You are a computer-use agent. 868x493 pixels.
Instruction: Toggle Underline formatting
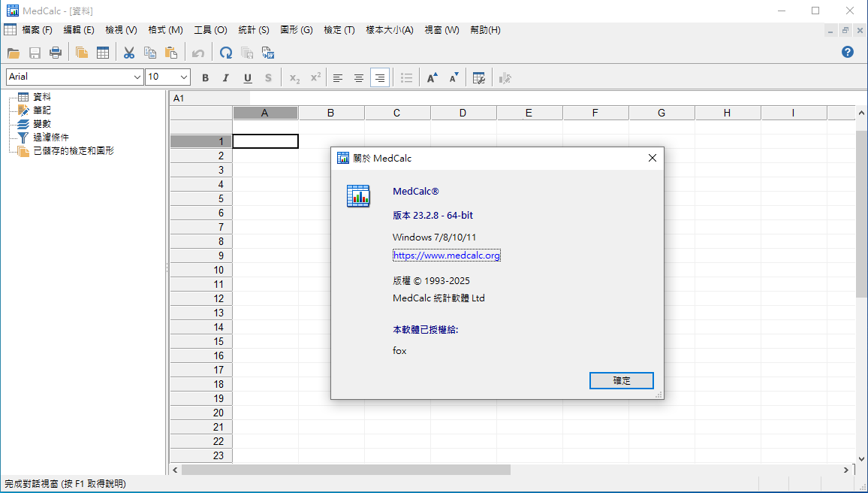click(x=248, y=78)
